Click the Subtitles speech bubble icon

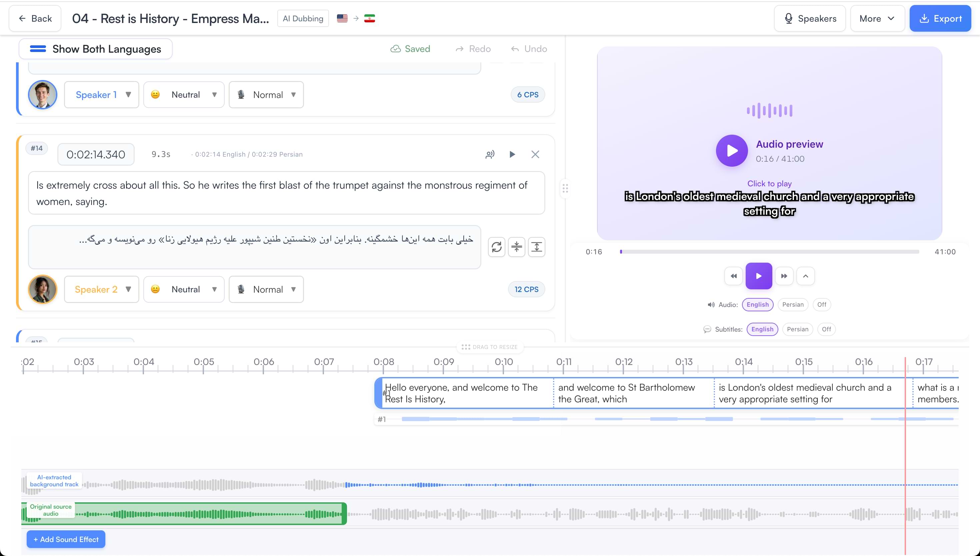point(707,329)
